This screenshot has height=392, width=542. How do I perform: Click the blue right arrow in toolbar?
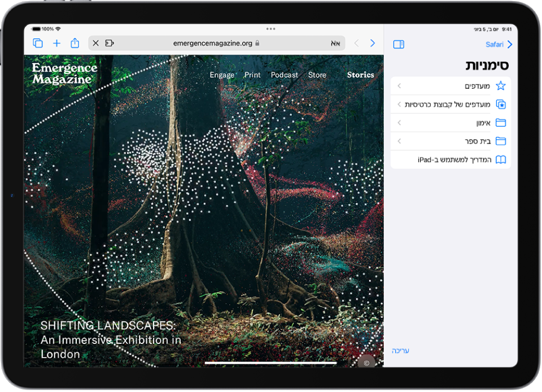(373, 43)
